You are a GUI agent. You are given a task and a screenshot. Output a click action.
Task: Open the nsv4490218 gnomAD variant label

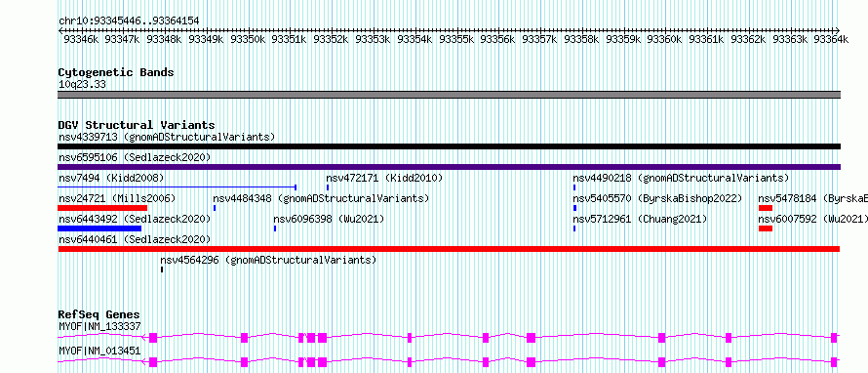point(681,178)
